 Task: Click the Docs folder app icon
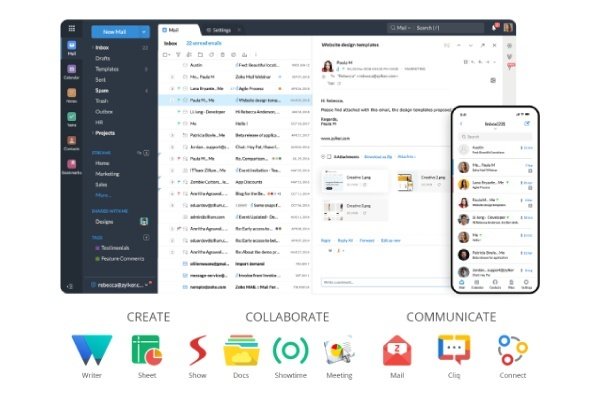(241, 350)
